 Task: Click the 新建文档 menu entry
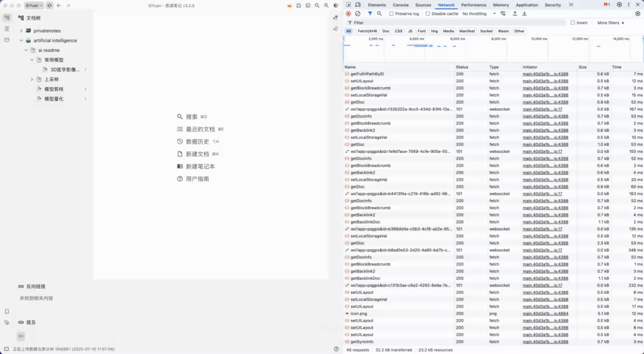[198, 154]
